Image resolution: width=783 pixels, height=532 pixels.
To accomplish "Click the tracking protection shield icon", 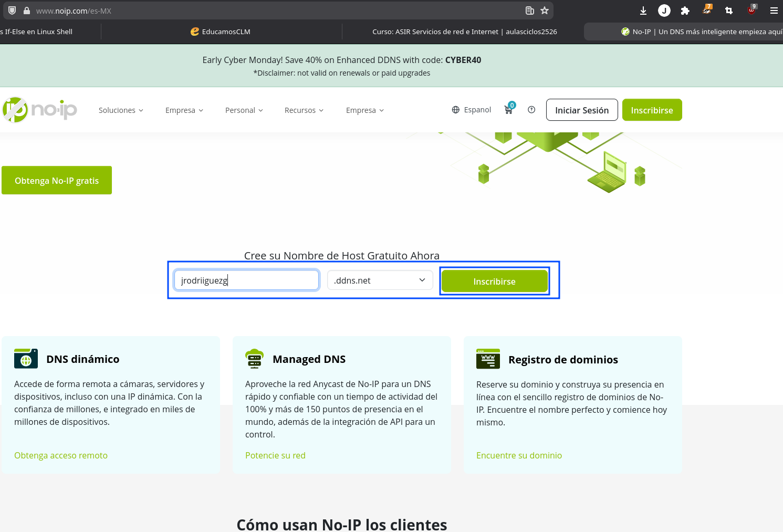I will (12, 11).
